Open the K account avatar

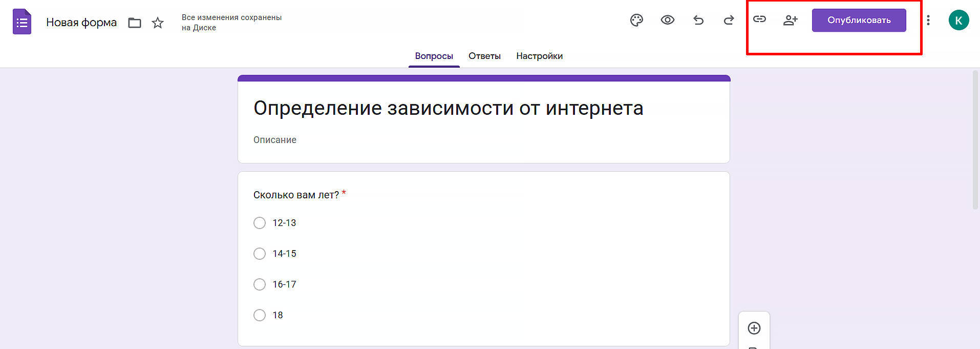point(958,20)
